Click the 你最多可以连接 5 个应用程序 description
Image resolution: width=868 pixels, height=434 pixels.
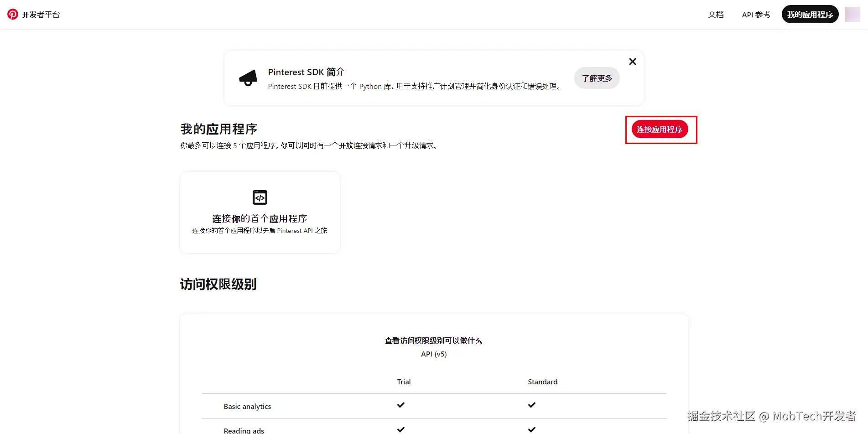point(310,145)
